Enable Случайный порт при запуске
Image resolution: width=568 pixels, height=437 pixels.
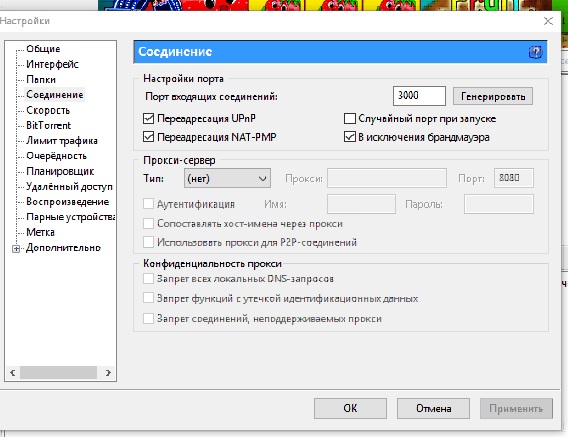pyautogui.click(x=350, y=118)
